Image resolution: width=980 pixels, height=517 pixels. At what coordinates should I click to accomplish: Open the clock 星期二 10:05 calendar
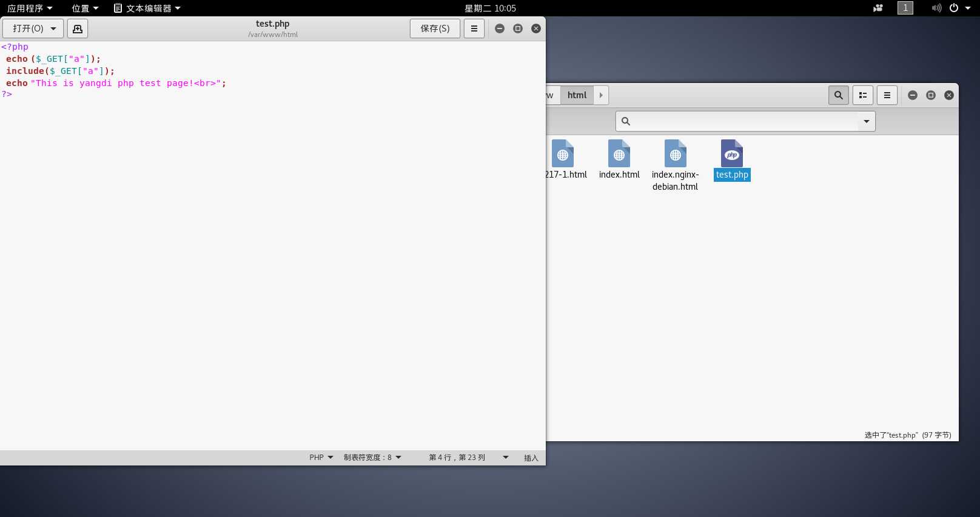490,8
